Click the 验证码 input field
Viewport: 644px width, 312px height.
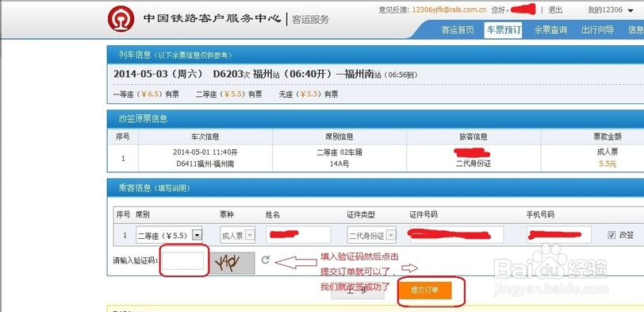(182, 261)
